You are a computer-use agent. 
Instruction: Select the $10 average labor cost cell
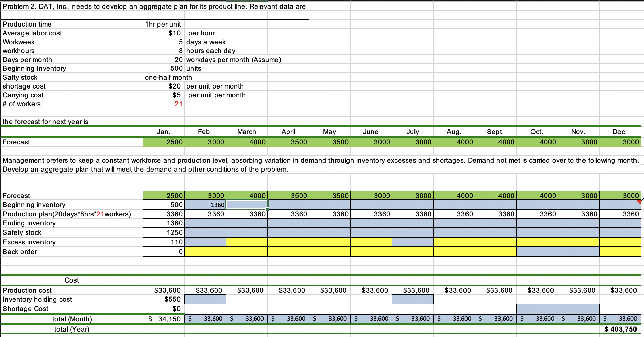(164, 33)
